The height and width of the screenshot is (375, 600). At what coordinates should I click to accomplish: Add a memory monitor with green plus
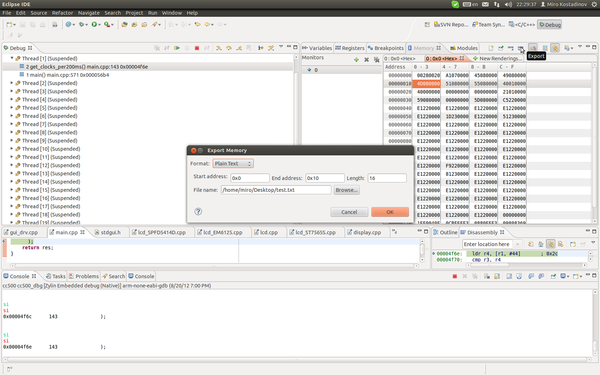click(356, 60)
